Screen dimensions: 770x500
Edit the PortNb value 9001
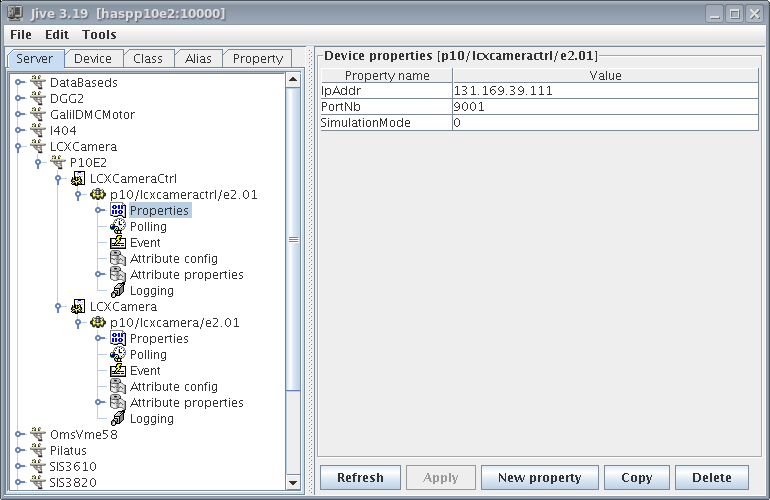(605, 107)
